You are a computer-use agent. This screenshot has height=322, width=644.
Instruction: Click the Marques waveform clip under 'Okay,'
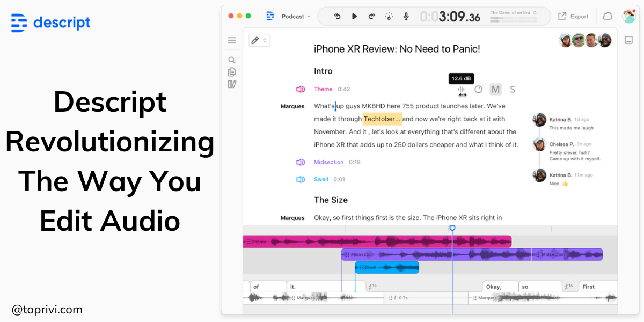[543, 297]
